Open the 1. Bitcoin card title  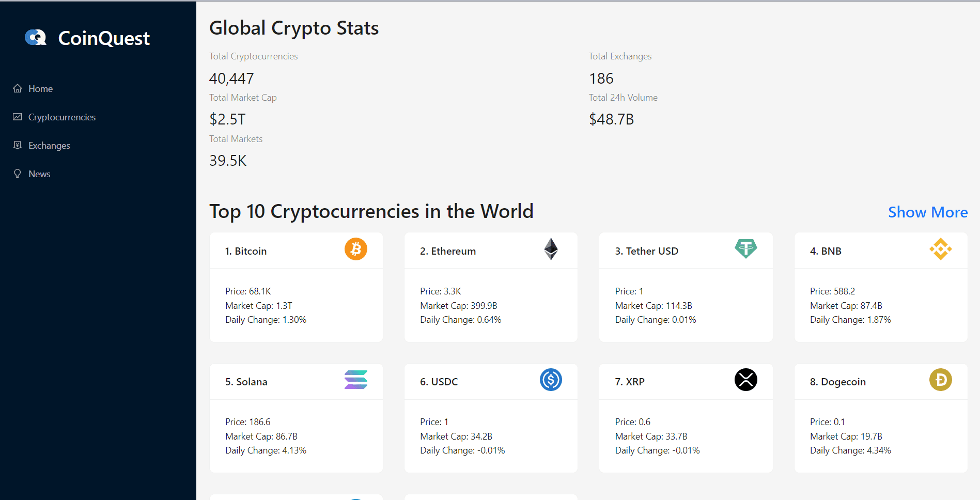tap(246, 251)
